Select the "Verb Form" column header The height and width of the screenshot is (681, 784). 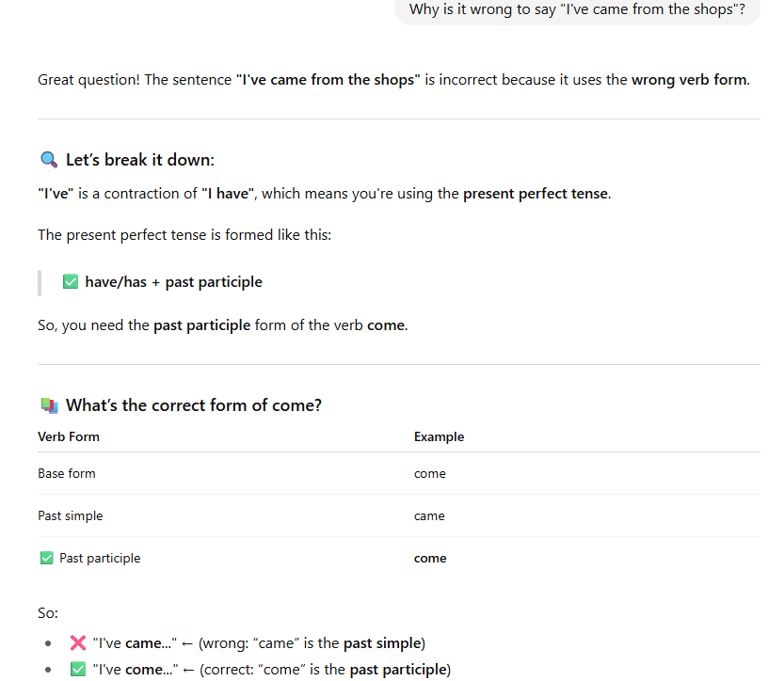pos(69,436)
